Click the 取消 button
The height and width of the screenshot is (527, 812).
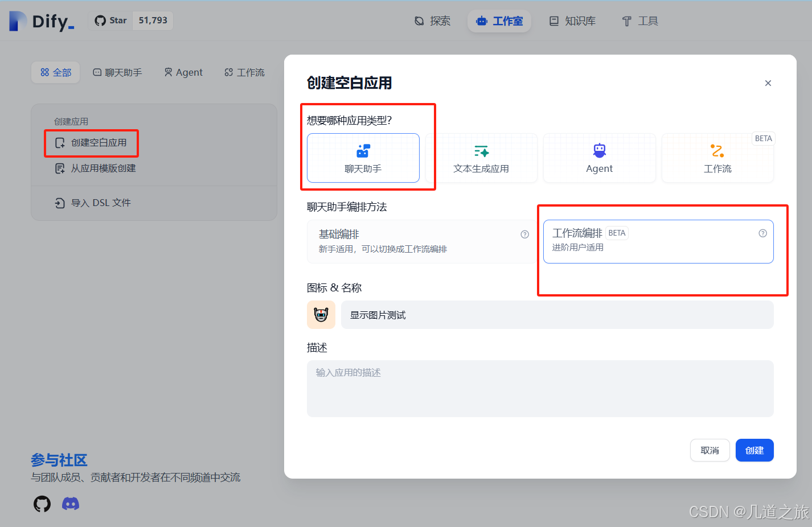click(710, 450)
